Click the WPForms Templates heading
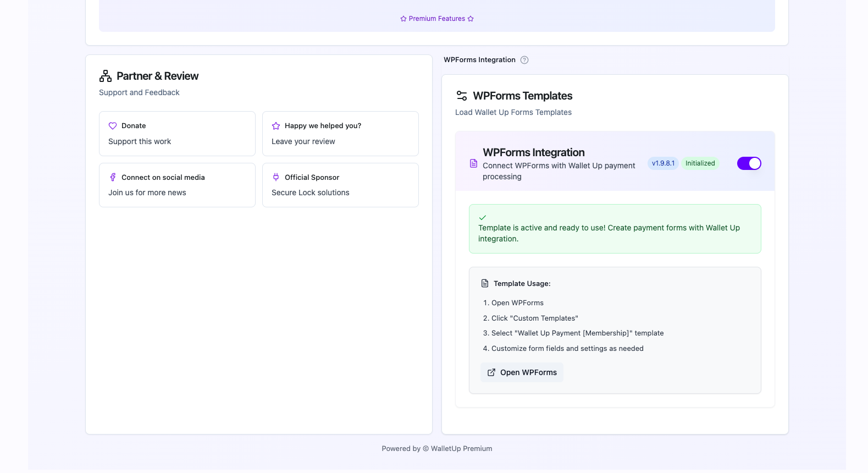The height and width of the screenshot is (473, 868). coord(523,96)
